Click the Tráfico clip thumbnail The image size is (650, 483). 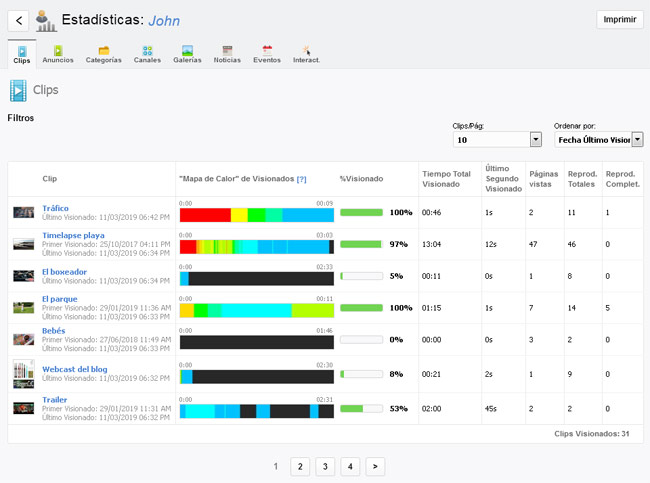coord(24,212)
